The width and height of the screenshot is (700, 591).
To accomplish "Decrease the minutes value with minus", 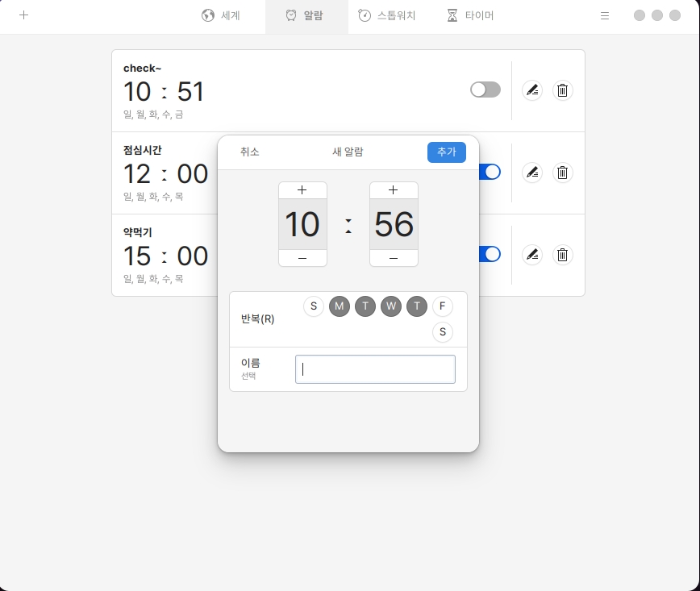I will point(394,258).
